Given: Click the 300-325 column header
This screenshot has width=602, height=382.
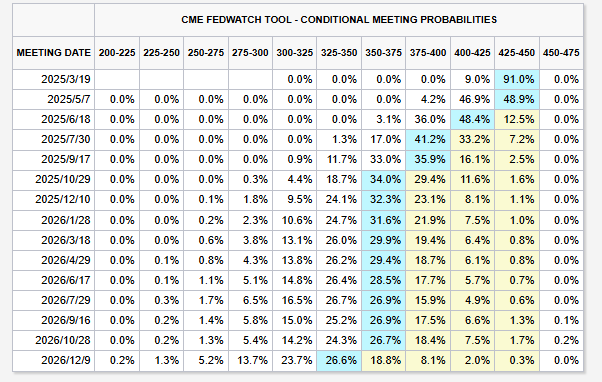Looking at the screenshot, I should click(x=294, y=53).
